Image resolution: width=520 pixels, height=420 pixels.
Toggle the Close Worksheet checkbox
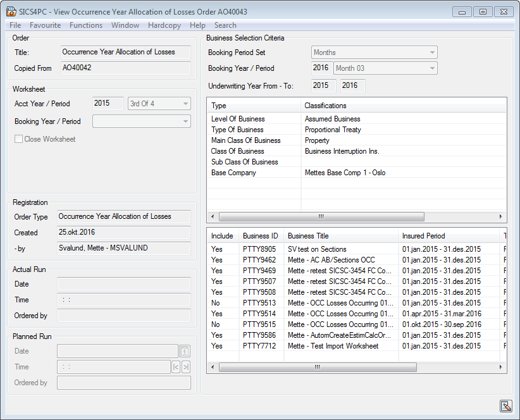tap(19, 139)
